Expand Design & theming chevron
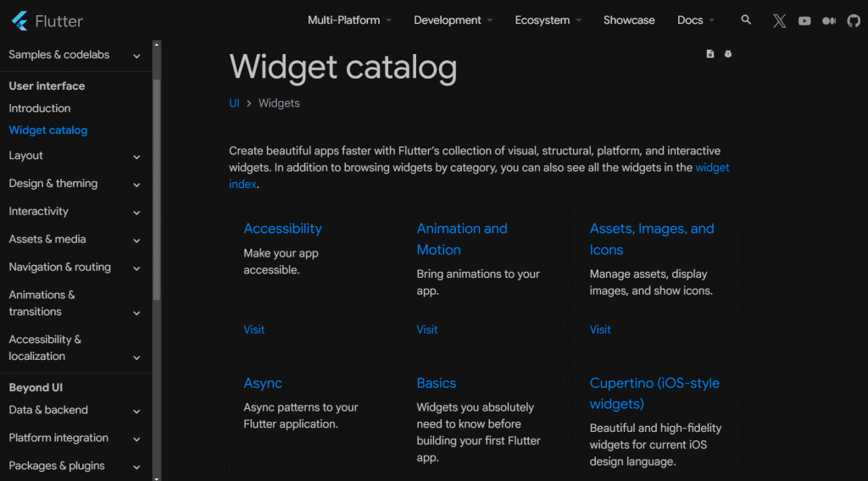Viewport: 868px width, 481px height. coord(136,185)
